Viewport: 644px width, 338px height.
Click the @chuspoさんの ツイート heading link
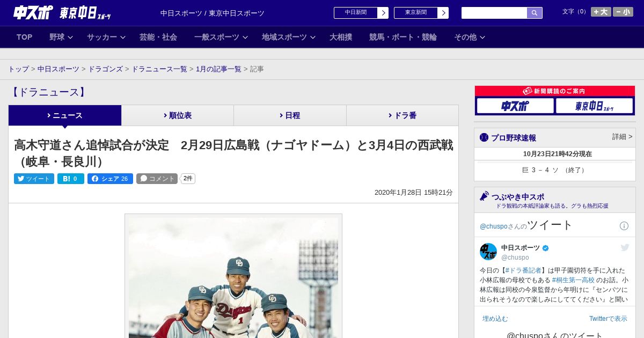(526, 225)
